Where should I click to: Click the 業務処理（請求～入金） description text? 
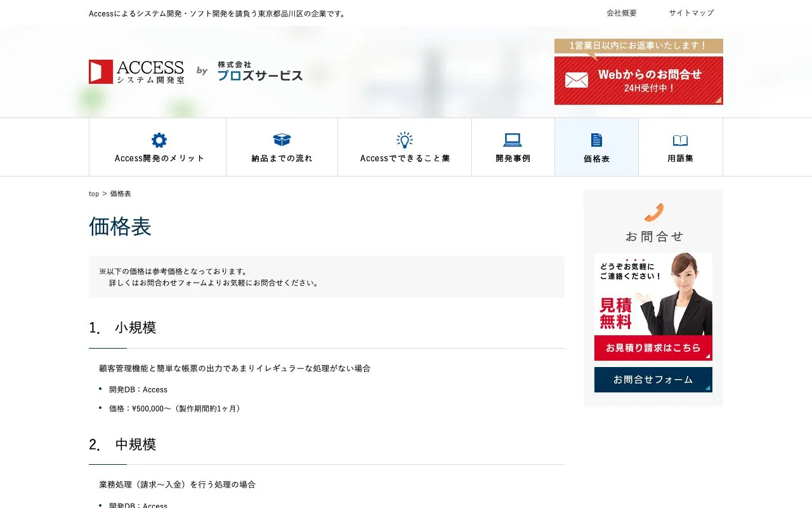[x=178, y=485]
